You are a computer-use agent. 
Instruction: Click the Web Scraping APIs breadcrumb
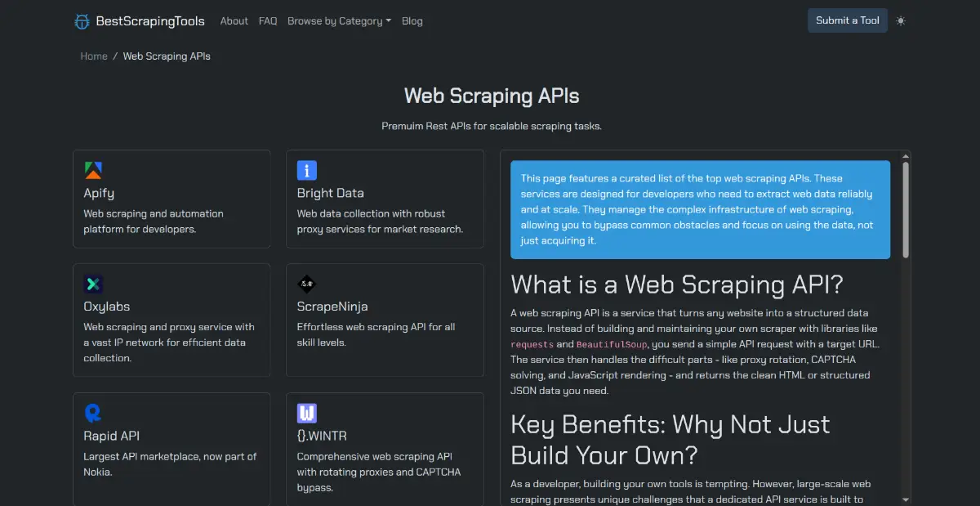[x=167, y=56]
